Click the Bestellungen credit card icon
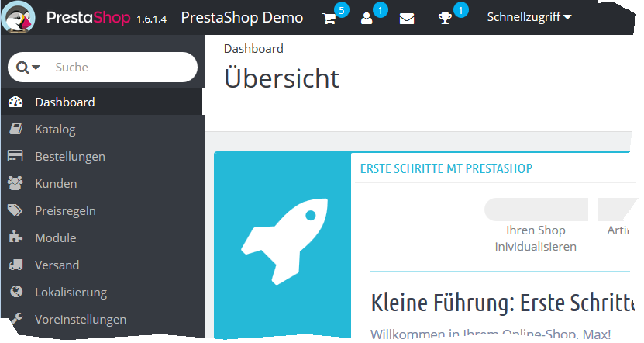Screen dimensions: 644x343 tap(15, 156)
